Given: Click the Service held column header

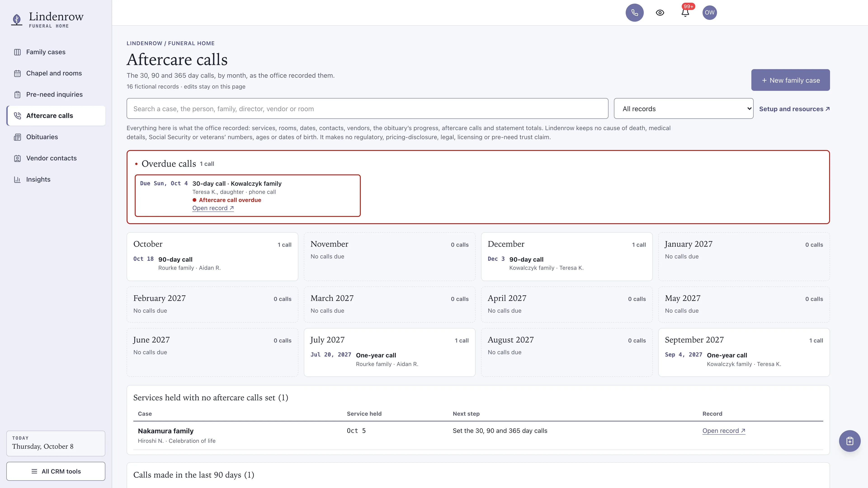Looking at the screenshot, I should pos(364,414).
